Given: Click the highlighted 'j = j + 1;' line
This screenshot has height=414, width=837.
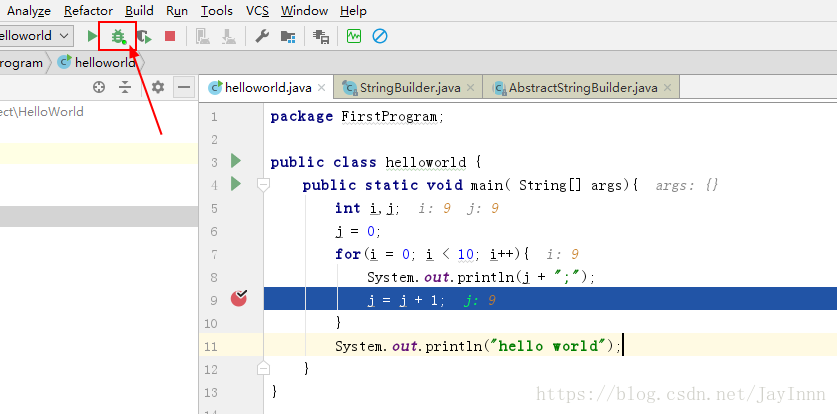Looking at the screenshot, I should pyautogui.click(x=406, y=300).
